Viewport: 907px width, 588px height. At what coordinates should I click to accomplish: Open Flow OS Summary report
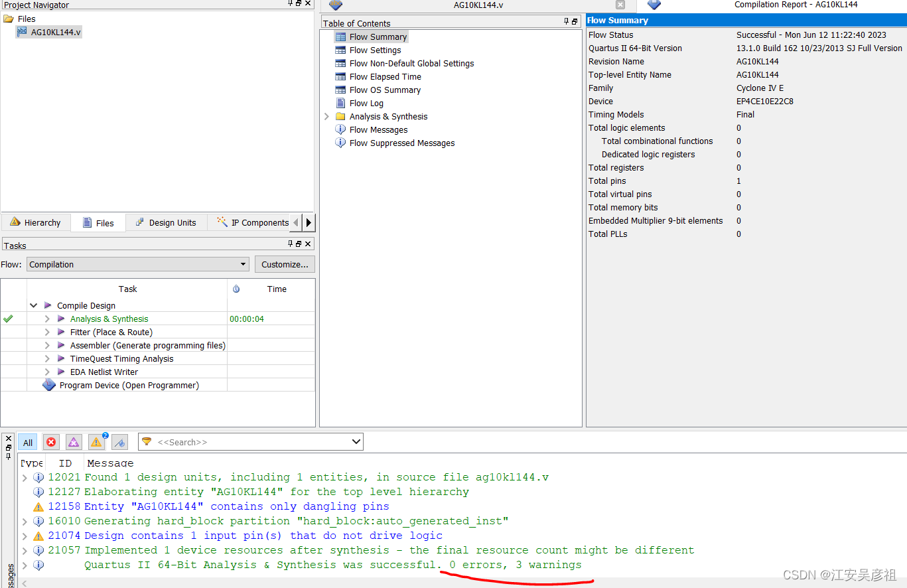tap(385, 90)
